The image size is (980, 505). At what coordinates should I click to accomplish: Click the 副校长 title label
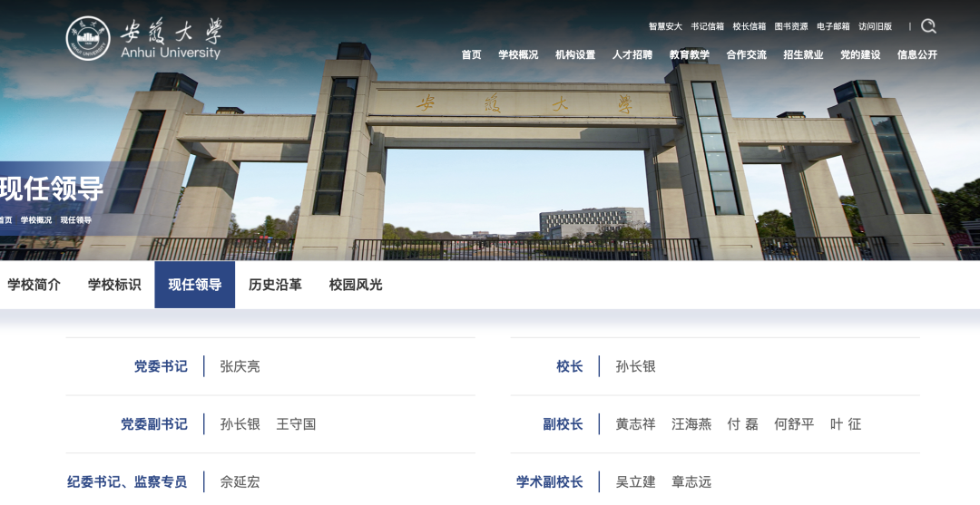(563, 424)
